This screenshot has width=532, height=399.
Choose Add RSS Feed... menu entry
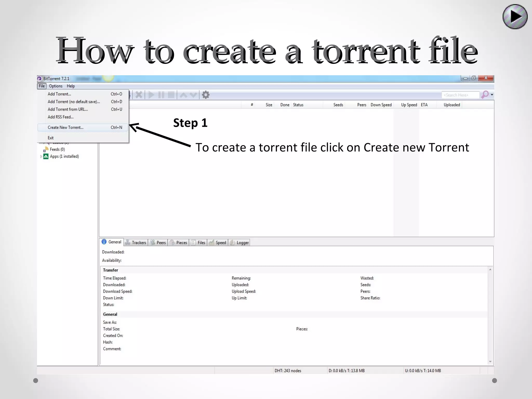click(83, 117)
